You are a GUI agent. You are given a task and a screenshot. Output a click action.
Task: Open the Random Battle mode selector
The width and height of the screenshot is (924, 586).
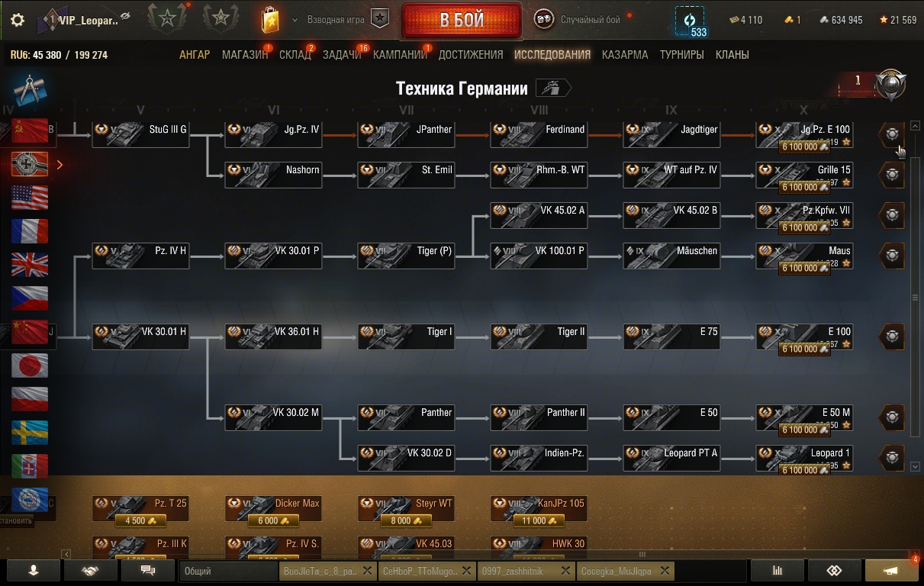[578, 20]
